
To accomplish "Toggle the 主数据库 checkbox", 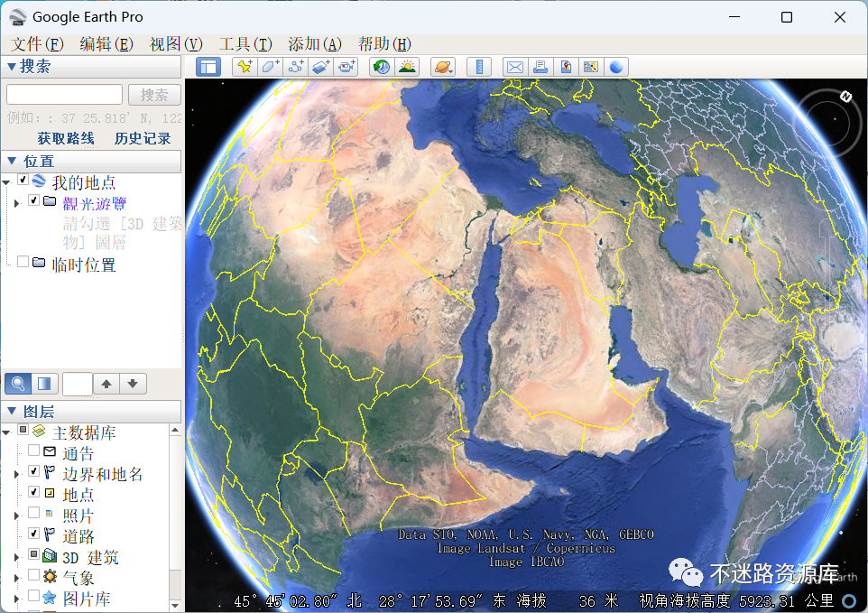I will coord(23,429).
